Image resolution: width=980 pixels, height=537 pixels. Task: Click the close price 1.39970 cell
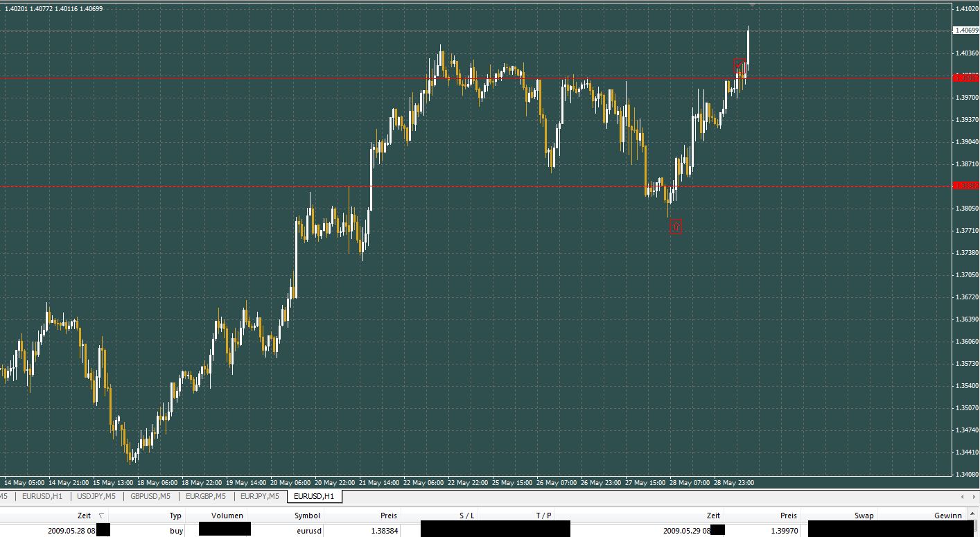pos(785,531)
